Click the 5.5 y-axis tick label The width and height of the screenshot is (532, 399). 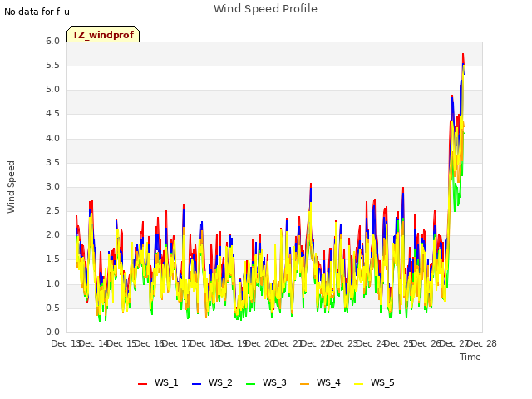coord(52,65)
